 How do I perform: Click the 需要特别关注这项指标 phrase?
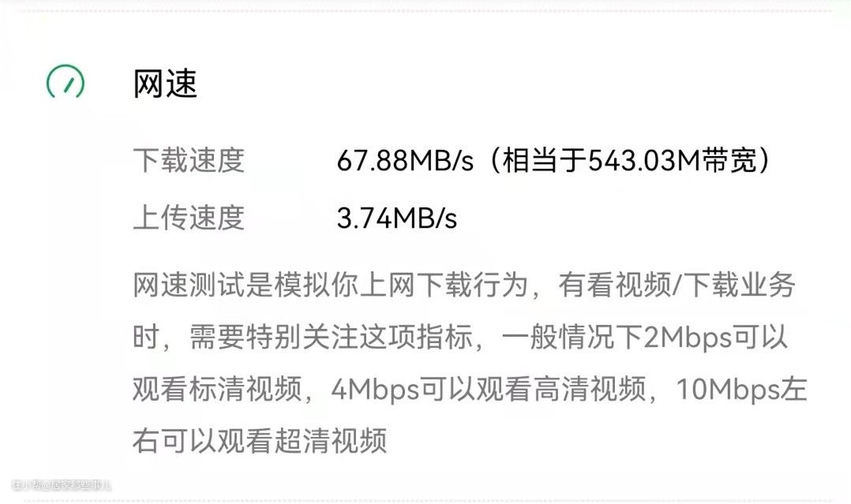pos(331,337)
